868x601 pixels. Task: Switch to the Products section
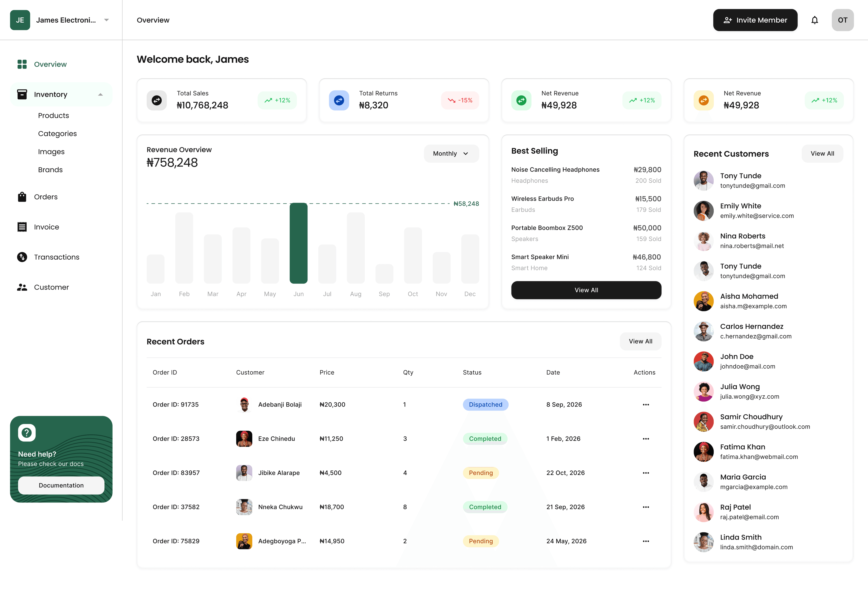point(53,115)
